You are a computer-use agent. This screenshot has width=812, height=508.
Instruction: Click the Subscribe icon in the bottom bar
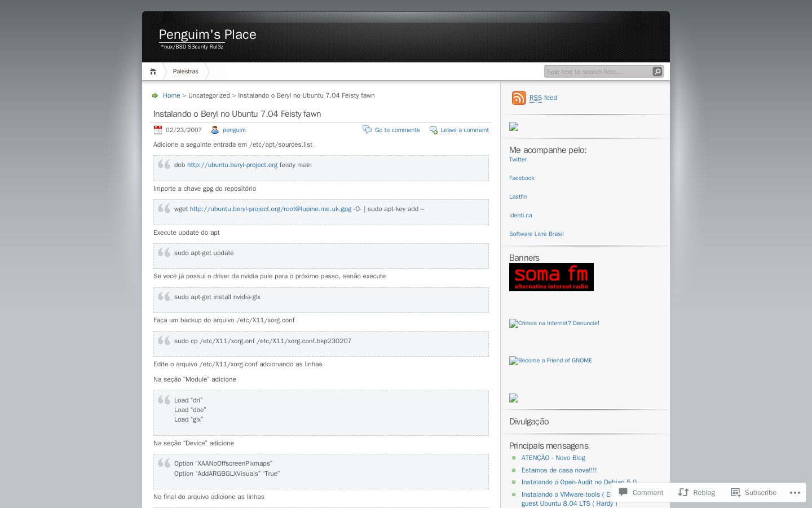[735, 492]
